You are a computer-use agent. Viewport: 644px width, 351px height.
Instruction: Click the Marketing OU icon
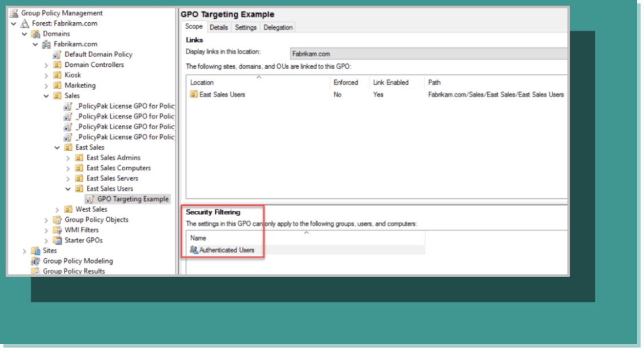tap(58, 85)
